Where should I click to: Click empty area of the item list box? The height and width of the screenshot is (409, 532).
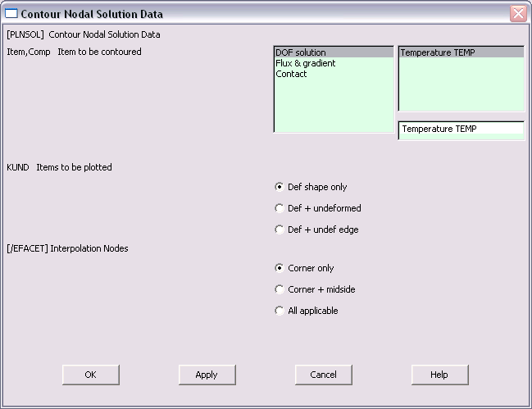pos(334,105)
